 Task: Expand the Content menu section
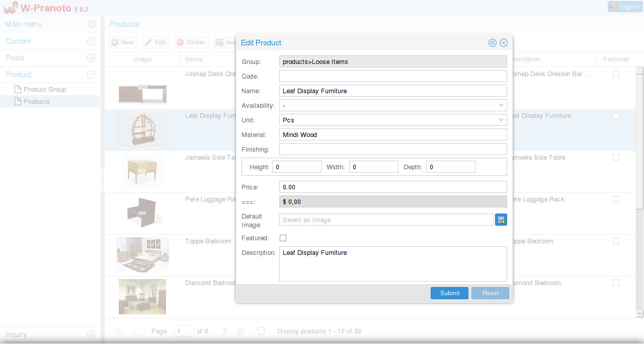coord(91,41)
